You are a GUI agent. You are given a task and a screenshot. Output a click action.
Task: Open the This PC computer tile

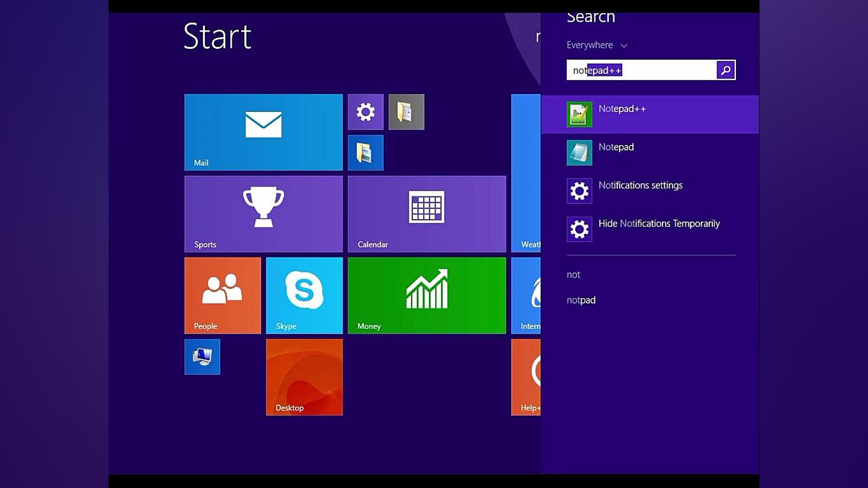(202, 357)
